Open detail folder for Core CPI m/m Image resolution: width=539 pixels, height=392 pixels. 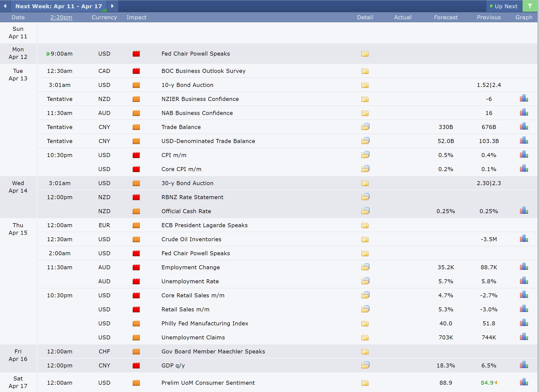(365, 169)
